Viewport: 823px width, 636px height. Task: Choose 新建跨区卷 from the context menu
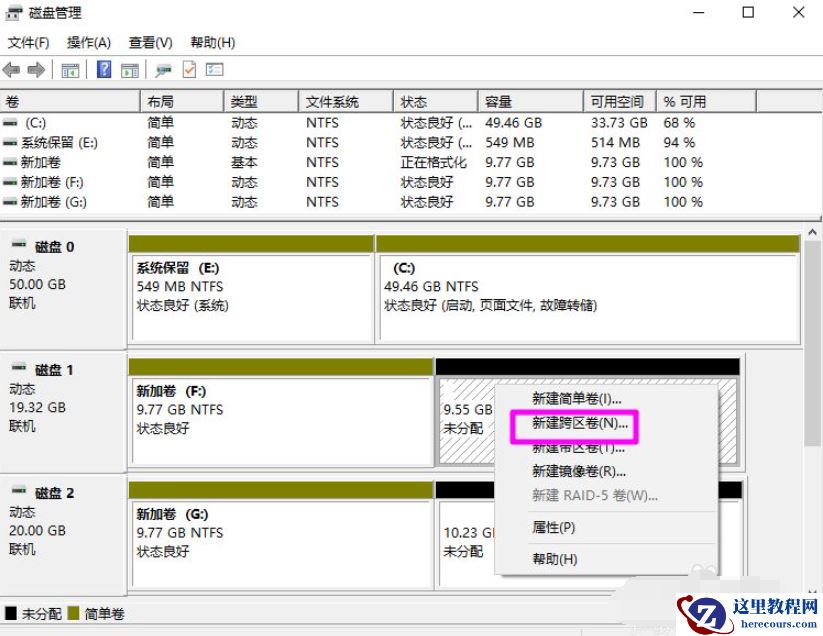click(x=576, y=423)
